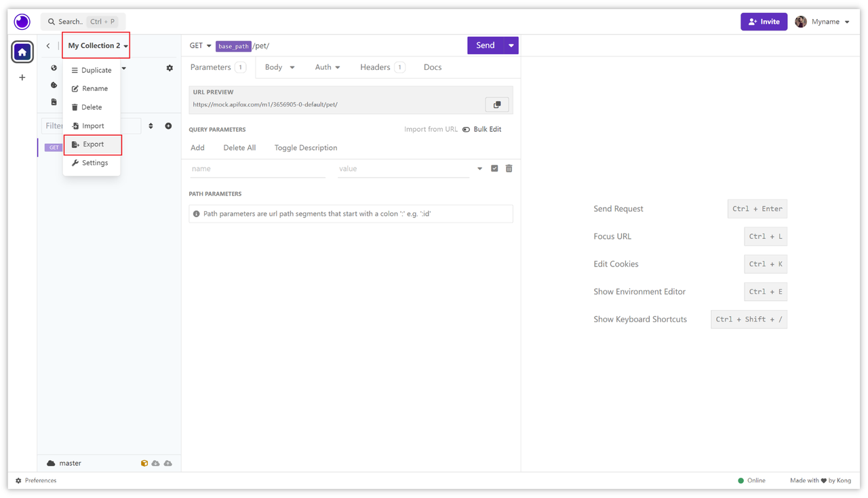
Task: Click the info icon in path parameters
Action: (x=197, y=214)
